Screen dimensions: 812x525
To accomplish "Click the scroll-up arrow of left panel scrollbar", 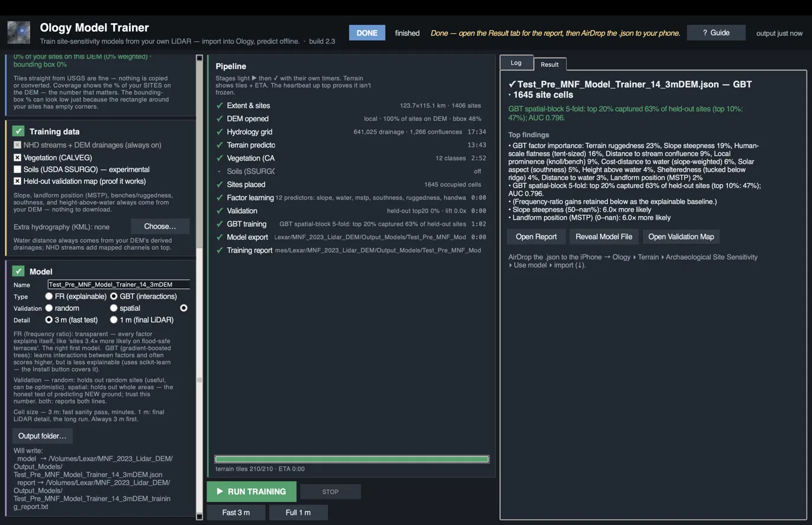I will click(x=199, y=58).
